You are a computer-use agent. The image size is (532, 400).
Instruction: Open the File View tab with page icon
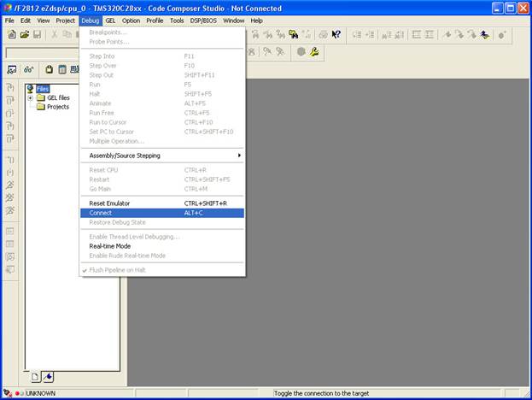(35, 377)
